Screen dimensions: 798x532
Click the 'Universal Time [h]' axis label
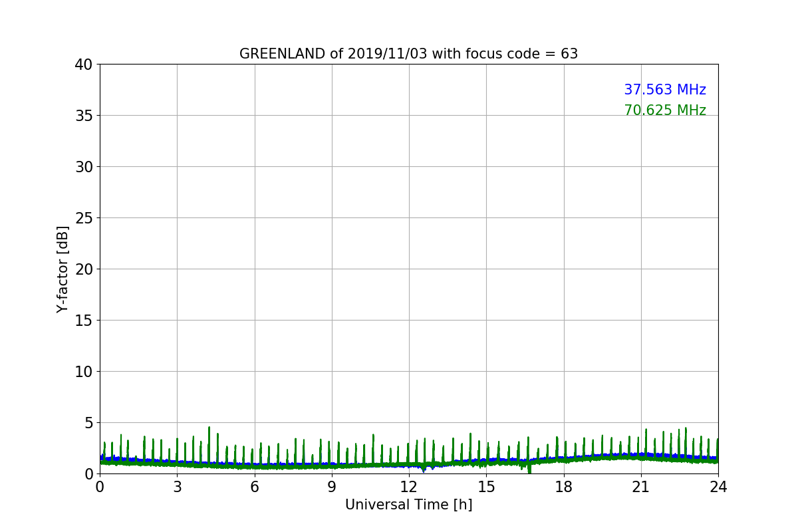[408, 505]
